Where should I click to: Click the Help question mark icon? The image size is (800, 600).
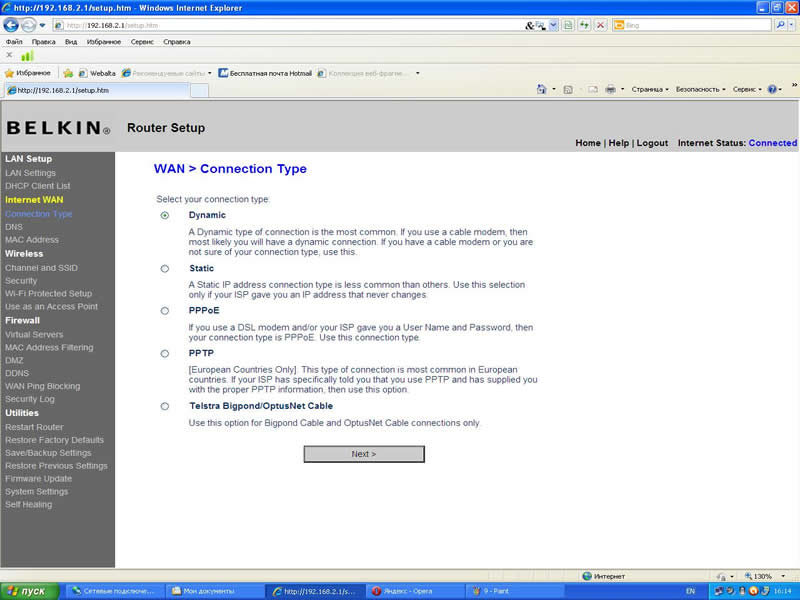pyautogui.click(x=772, y=89)
